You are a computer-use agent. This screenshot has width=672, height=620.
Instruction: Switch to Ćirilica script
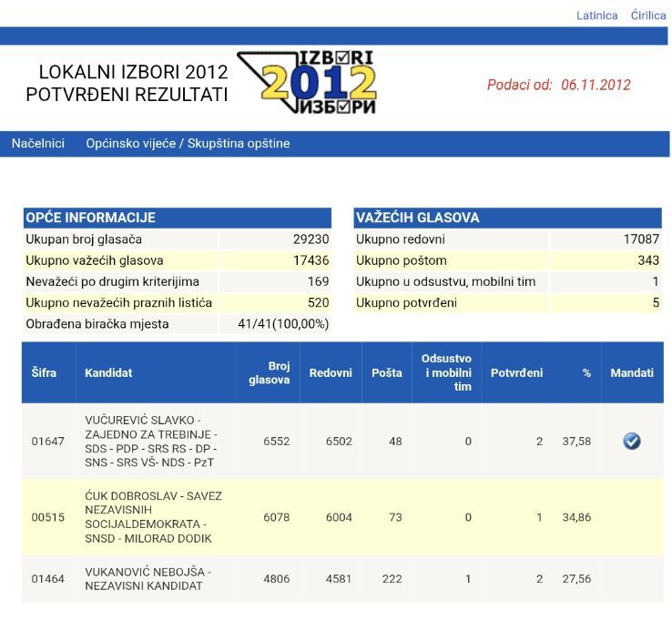pyautogui.click(x=648, y=15)
